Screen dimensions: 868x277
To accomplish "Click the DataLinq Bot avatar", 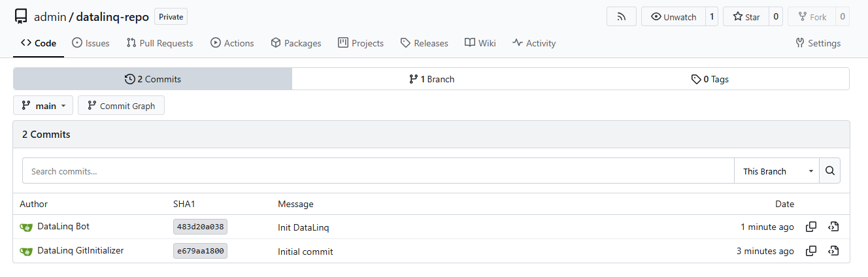I will pyautogui.click(x=26, y=227).
